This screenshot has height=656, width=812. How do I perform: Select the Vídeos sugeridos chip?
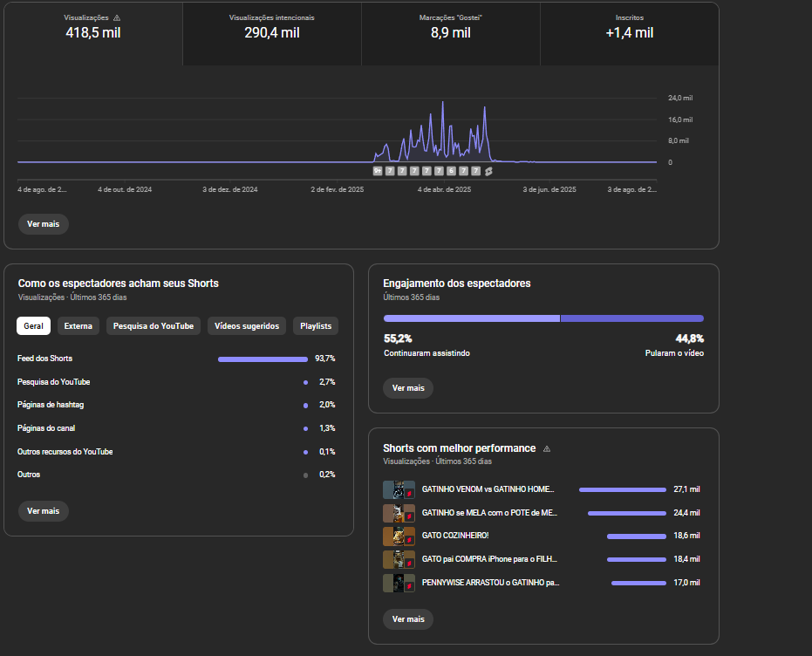pyautogui.click(x=247, y=325)
